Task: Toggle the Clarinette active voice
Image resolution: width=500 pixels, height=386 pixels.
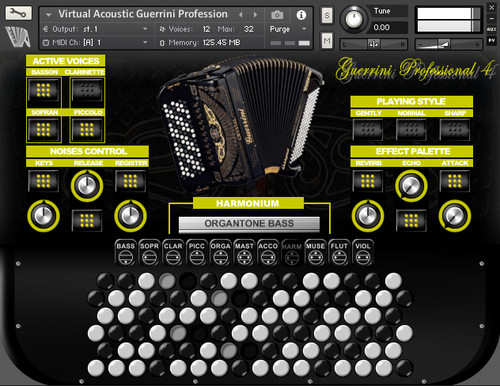Action: 87,90
